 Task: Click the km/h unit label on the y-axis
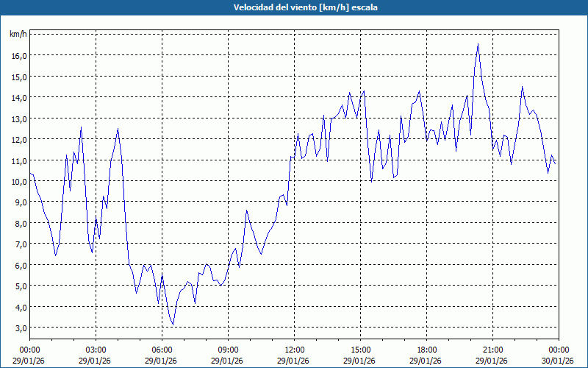click(18, 34)
